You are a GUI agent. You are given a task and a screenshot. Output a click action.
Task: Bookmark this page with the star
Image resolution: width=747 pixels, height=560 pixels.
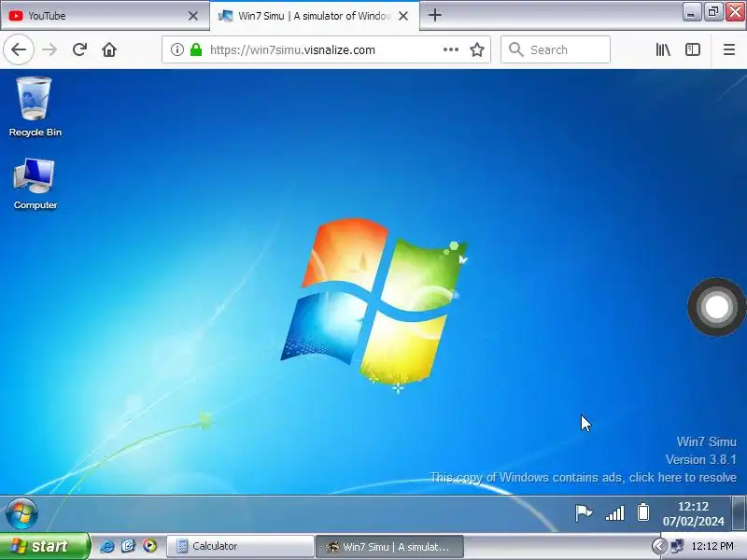point(477,49)
